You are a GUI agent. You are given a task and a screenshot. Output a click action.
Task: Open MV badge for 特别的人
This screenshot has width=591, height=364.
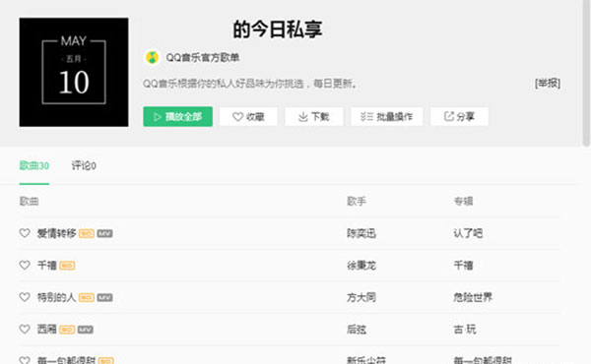pos(104,298)
